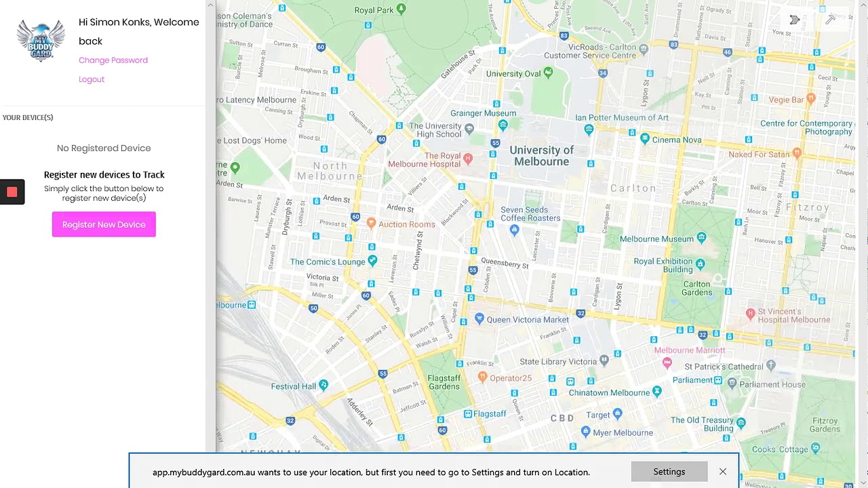Viewport: 868px width, 488px height.
Task: Select the Naked For Satan marker
Action: pos(796,154)
